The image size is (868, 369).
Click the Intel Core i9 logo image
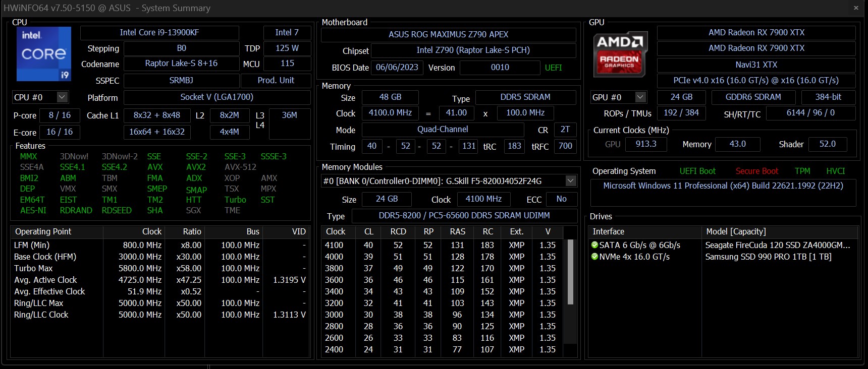click(x=44, y=54)
